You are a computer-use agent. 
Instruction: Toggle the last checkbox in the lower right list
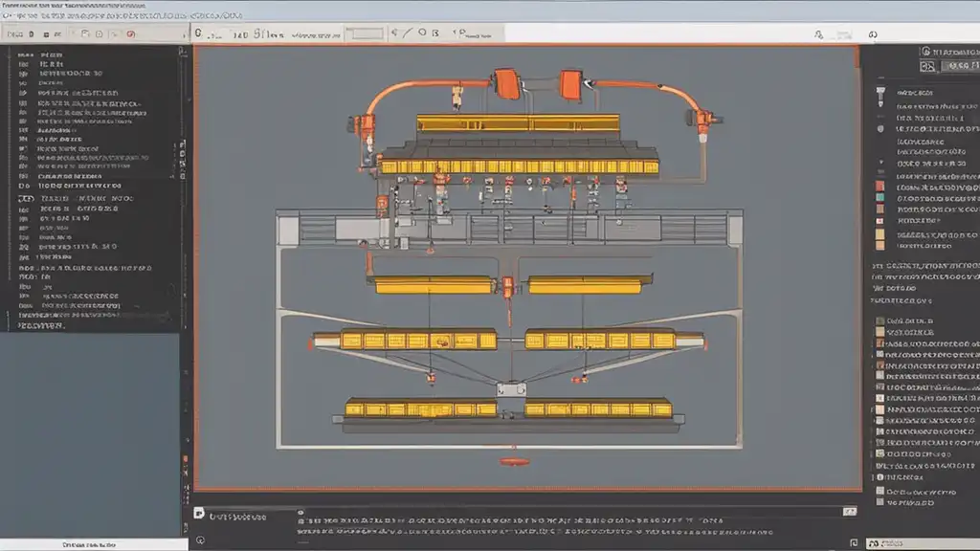880,501
